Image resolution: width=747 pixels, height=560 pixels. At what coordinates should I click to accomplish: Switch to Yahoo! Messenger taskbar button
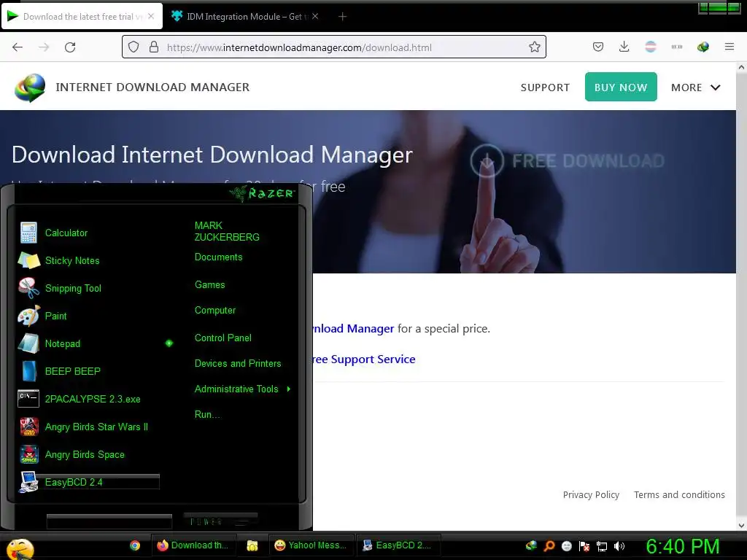[311, 545]
